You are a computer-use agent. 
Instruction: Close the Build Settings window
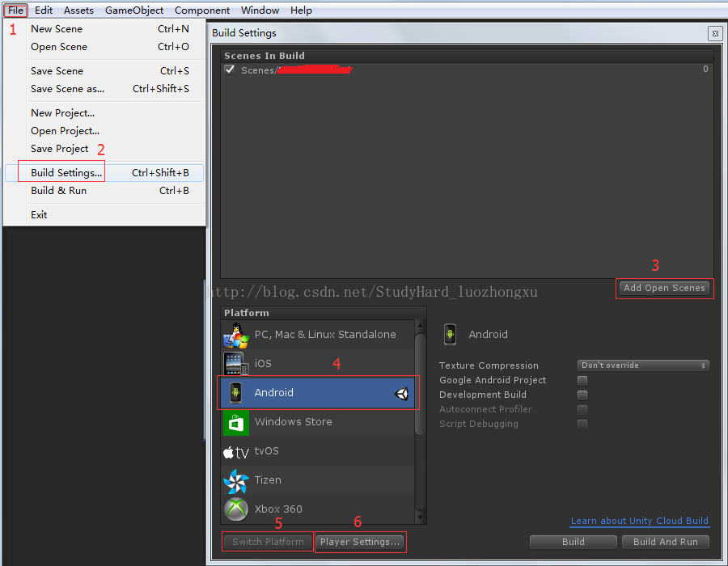(x=715, y=33)
